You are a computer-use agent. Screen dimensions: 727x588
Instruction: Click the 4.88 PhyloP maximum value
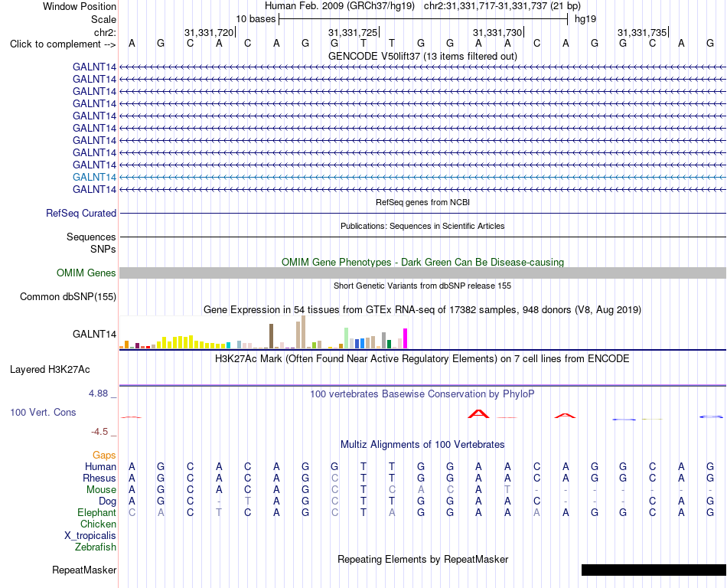(x=98, y=394)
